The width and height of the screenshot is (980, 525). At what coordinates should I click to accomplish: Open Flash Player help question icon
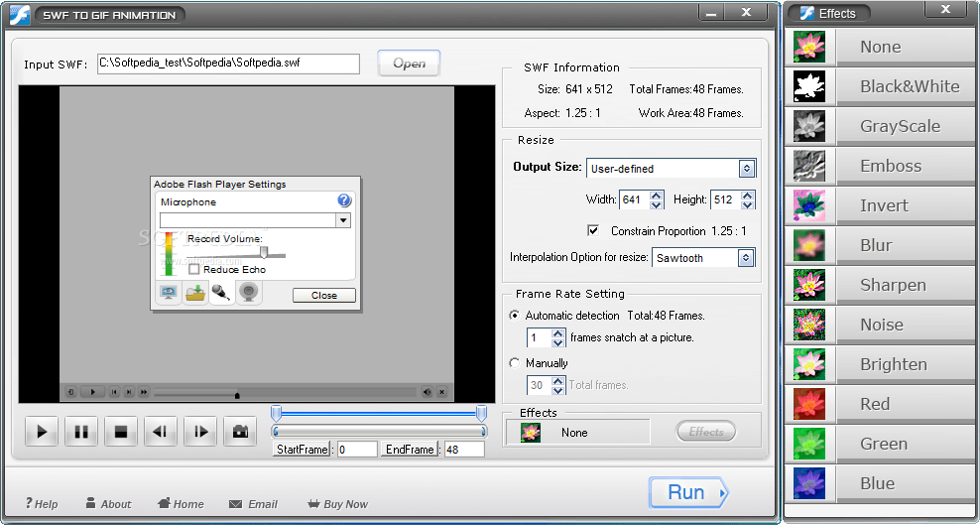click(x=344, y=200)
